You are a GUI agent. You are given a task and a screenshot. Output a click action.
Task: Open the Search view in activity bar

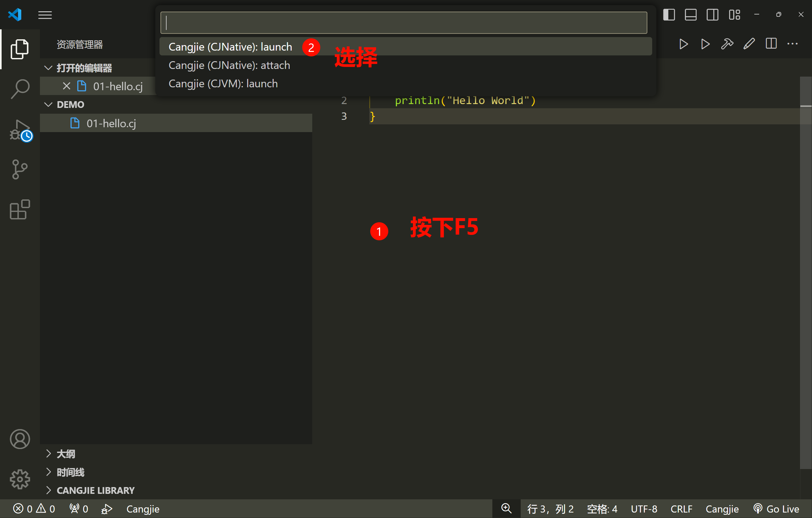tap(20, 89)
